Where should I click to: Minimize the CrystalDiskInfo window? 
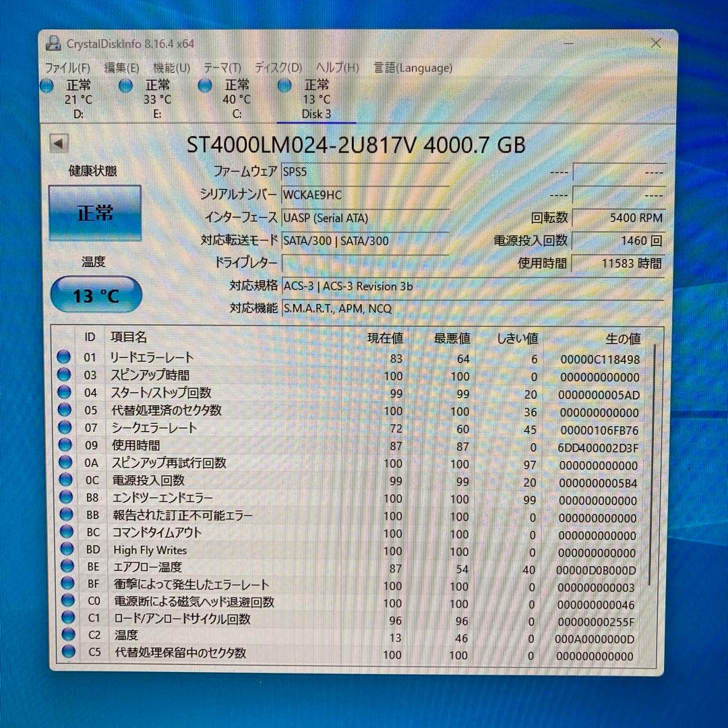coord(569,44)
